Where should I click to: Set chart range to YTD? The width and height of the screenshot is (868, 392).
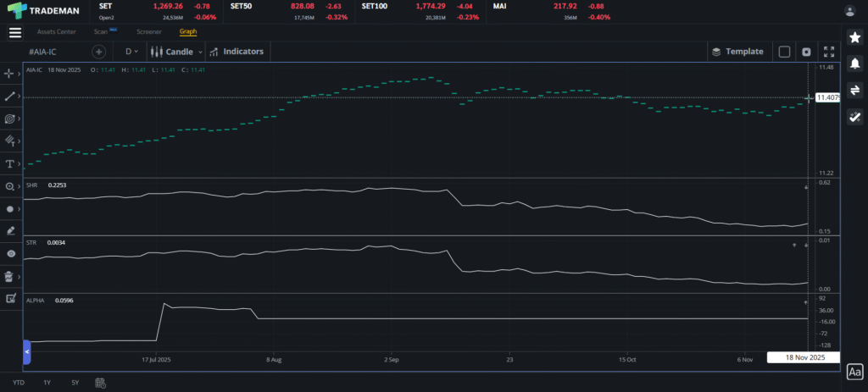pos(19,383)
